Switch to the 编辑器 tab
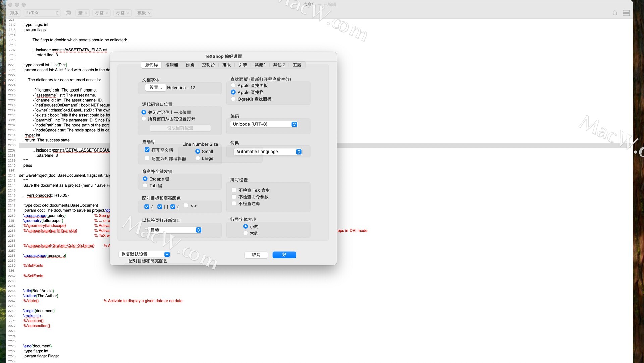This screenshot has width=644, height=363. coord(172,65)
